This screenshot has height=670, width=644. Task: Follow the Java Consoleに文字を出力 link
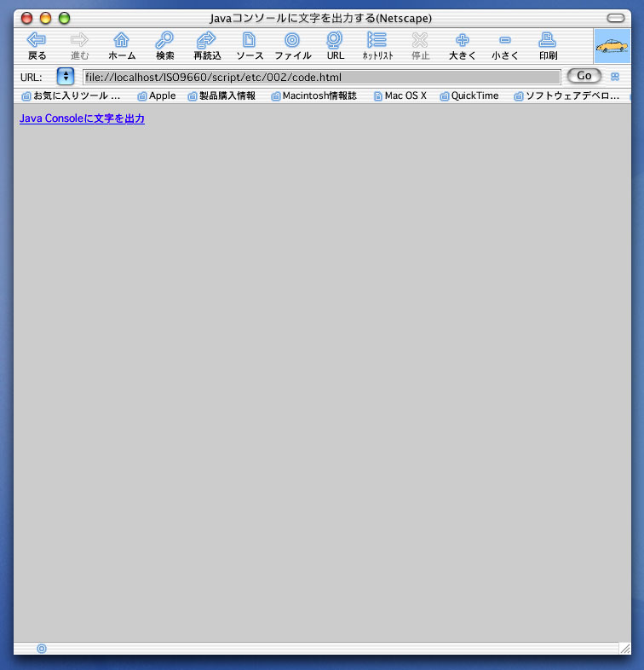82,118
